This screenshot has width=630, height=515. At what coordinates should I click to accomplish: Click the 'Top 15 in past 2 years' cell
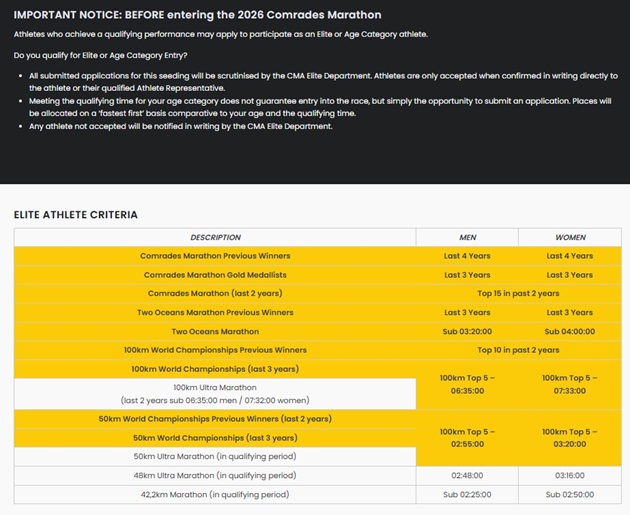518,294
